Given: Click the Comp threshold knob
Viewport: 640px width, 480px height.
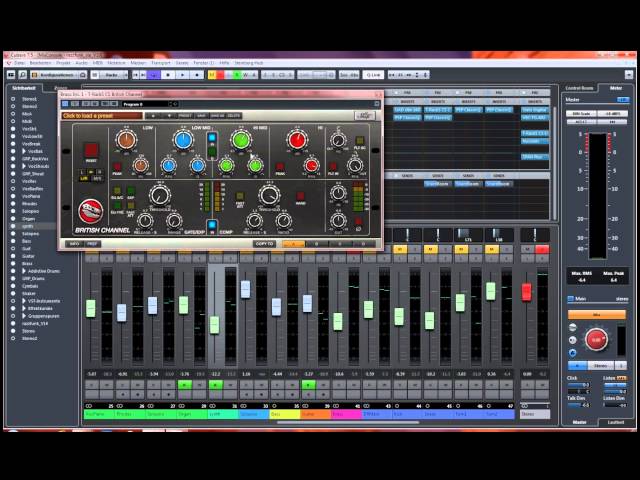Looking at the screenshot, I should click(x=269, y=195).
